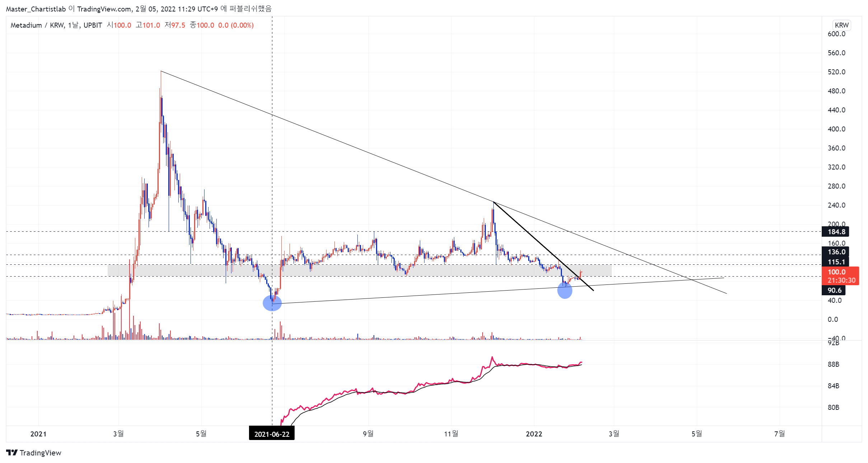The image size is (868, 463).
Task: Click the 0.0 (0.00%) change value
Action: [x=236, y=25]
